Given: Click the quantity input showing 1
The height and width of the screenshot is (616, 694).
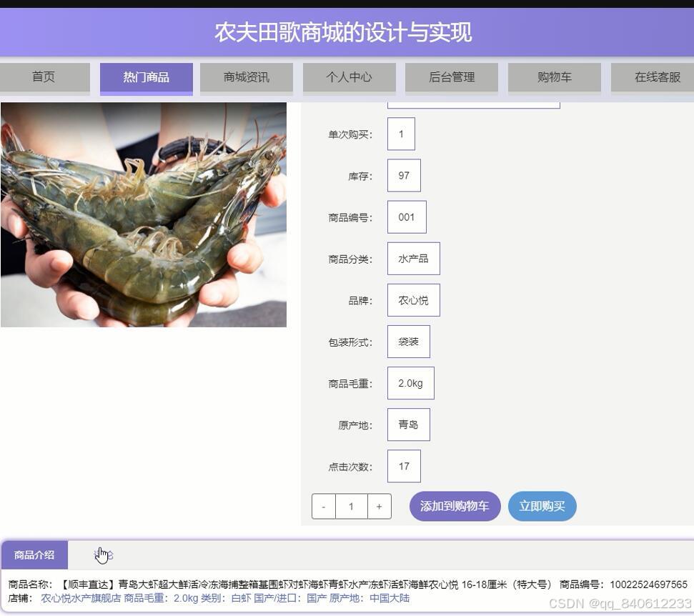Looking at the screenshot, I should (351, 506).
